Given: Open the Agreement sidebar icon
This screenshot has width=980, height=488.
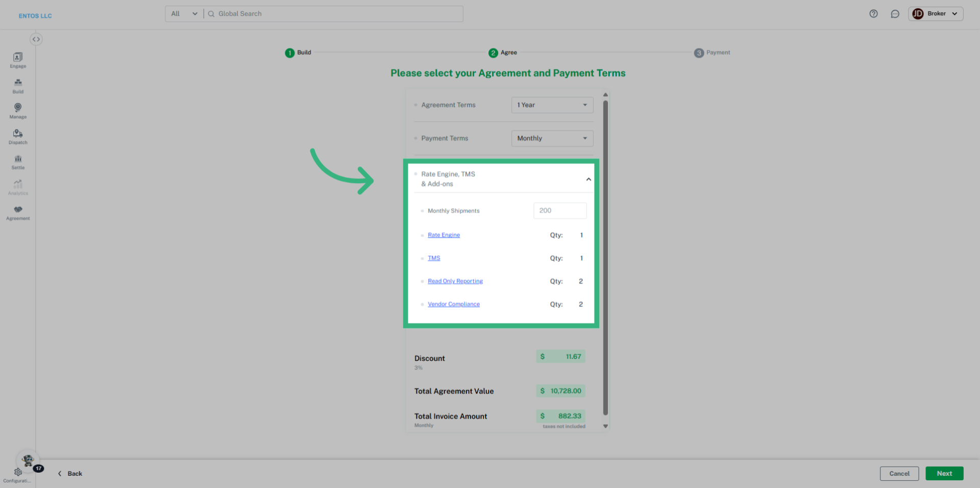Looking at the screenshot, I should pyautogui.click(x=18, y=213).
